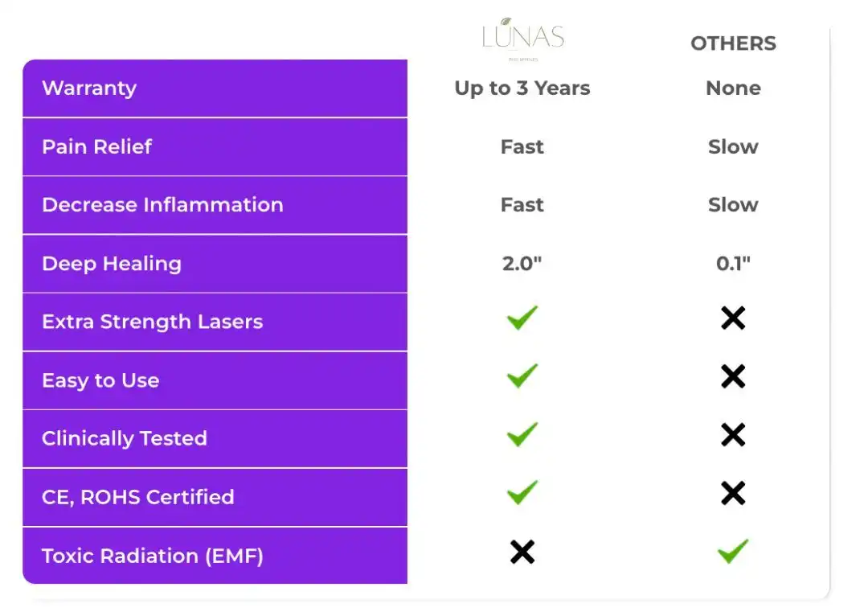Click green checkmark for Extra Strength Lasers
868x616 pixels.
tap(522, 318)
